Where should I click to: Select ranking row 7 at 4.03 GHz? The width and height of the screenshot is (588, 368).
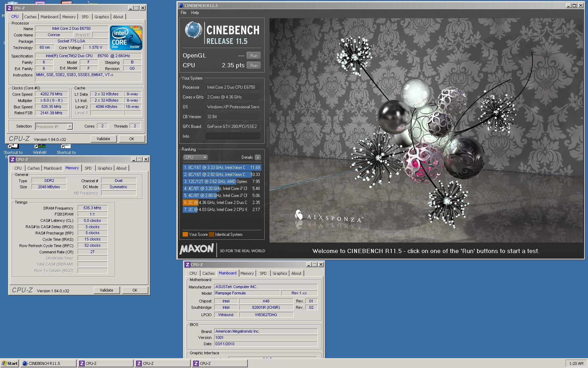click(x=222, y=210)
